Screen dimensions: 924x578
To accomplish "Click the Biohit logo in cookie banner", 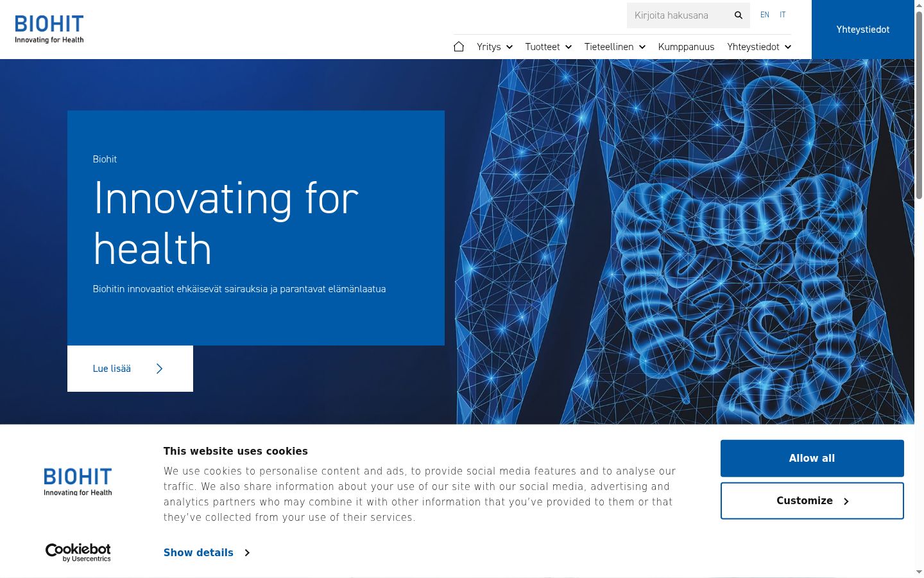I will tap(78, 482).
